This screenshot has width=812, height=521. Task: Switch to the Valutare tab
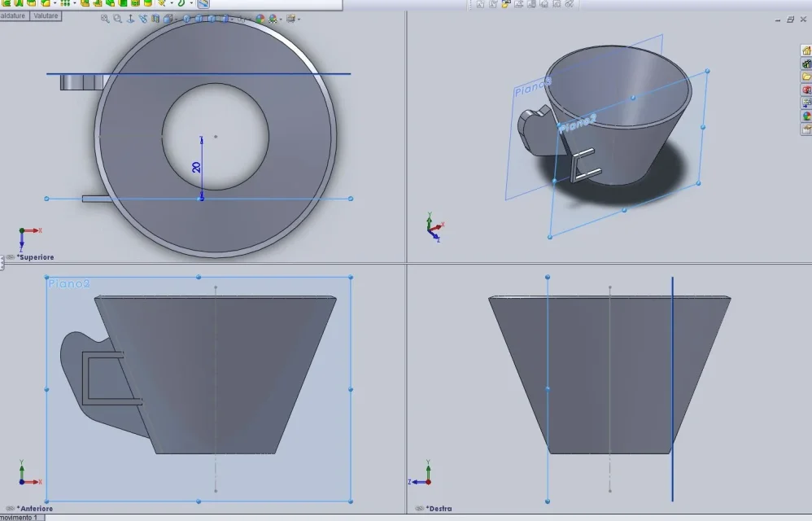46,15
